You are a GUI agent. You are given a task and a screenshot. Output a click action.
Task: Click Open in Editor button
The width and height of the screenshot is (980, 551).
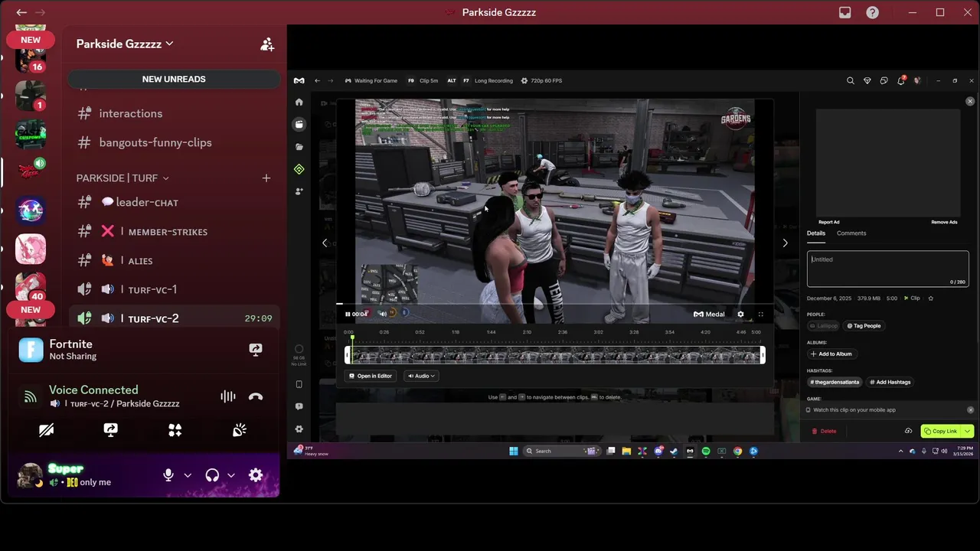[371, 376]
